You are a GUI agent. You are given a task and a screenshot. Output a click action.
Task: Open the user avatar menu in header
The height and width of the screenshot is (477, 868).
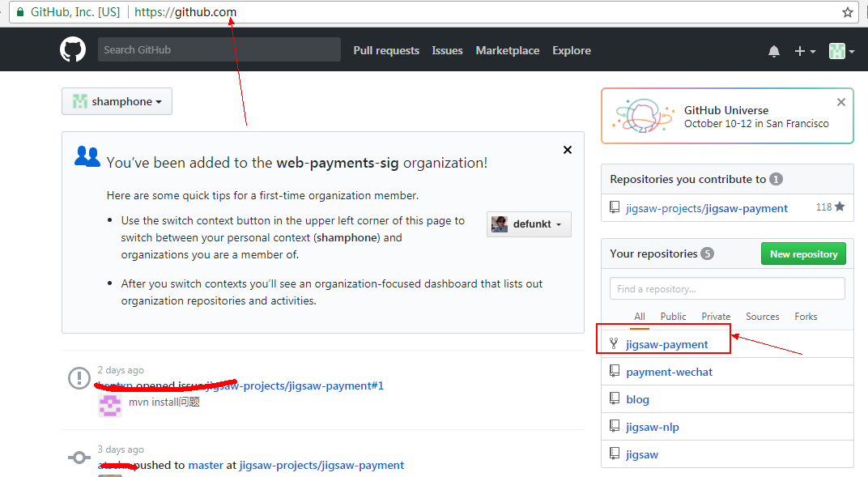841,52
